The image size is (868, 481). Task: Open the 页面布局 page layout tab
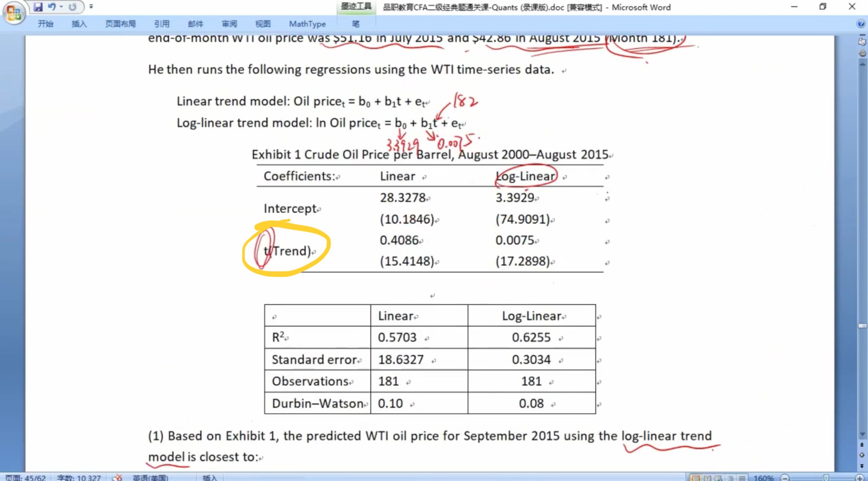click(x=120, y=24)
